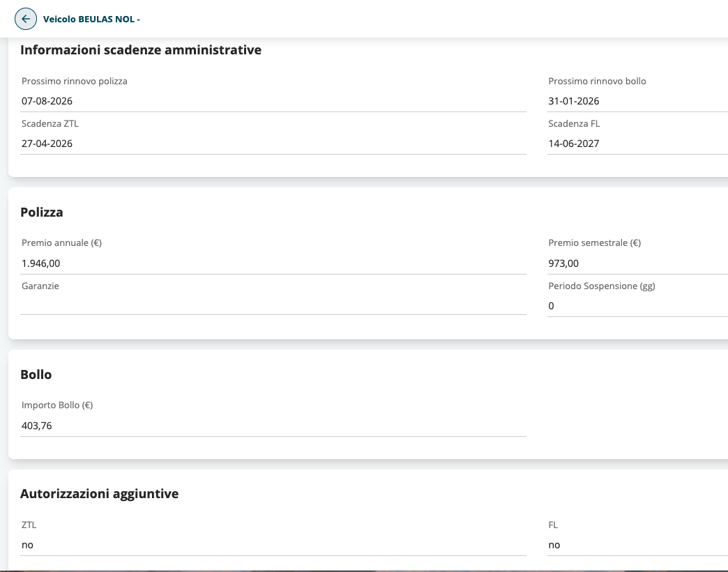The image size is (728, 572).
Task: Click the empty Garanzie field
Action: [x=273, y=304]
